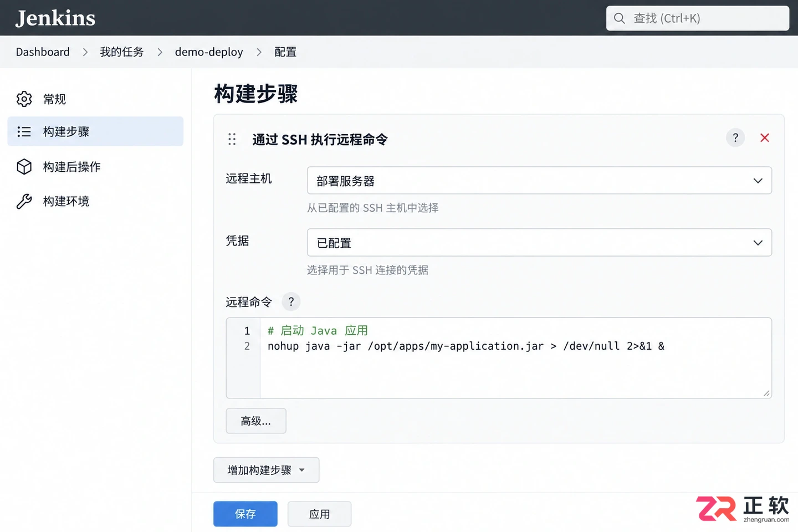Click line number 2 in the editor gutter
Screen dimensions: 798x532
tap(247, 346)
